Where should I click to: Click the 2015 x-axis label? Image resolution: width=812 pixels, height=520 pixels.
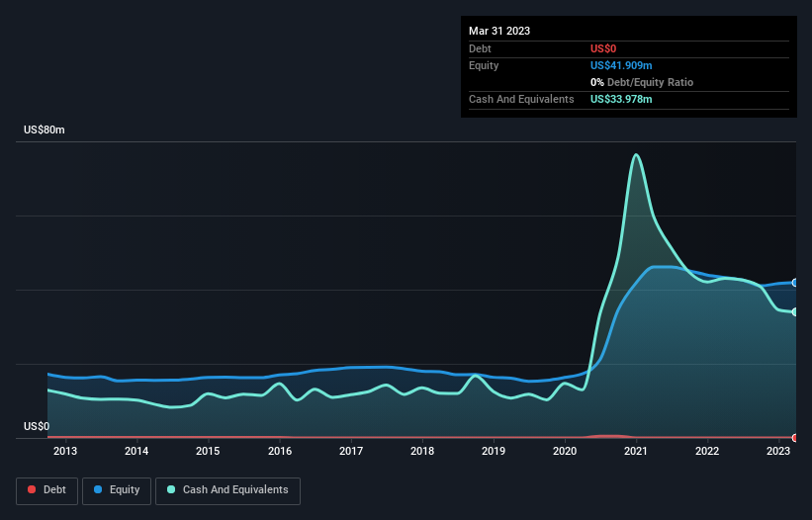(x=208, y=451)
